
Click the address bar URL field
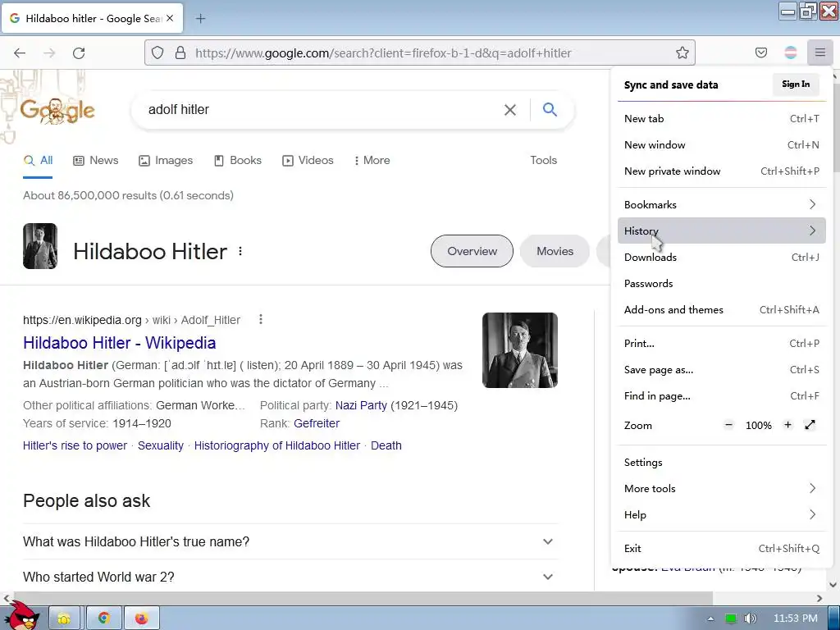(x=420, y=52)
